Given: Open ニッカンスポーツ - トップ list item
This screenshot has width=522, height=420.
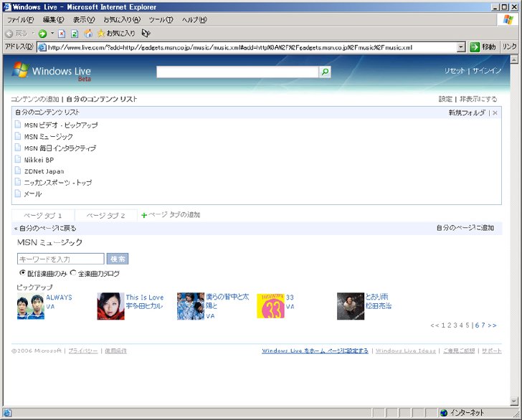Looking at the screenshot, I should coord(57,182).
